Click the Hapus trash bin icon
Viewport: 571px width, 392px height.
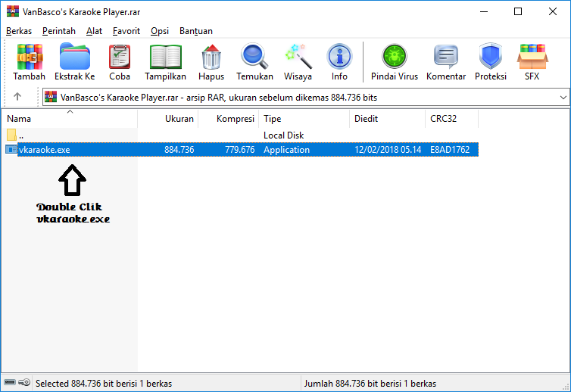coord(211,57)
